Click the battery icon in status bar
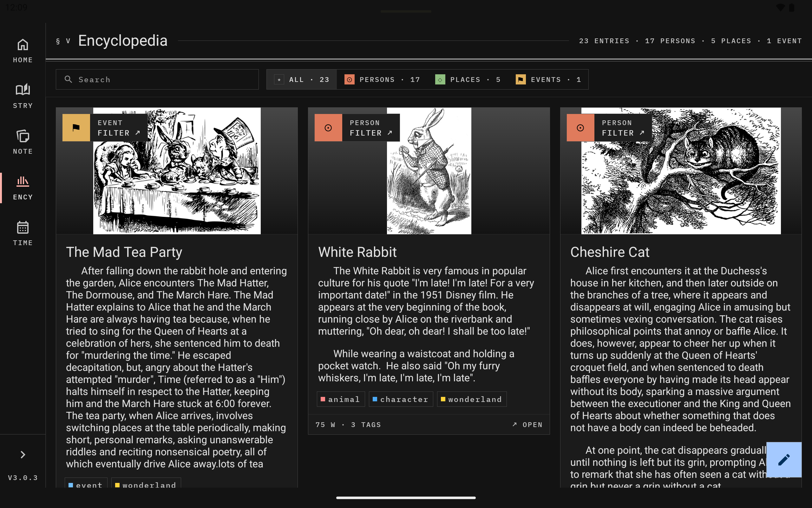Viewport: 812px width, 508px height. coord(792,7)
